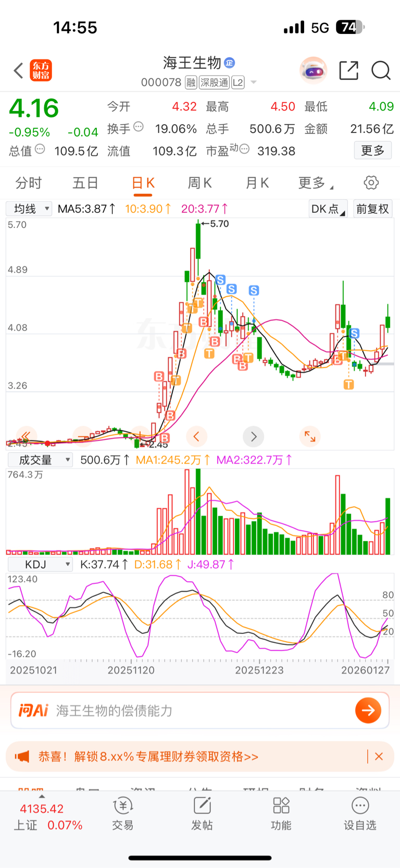Tap the 10:3.90 moving average value
The image size is (400, 868).
pos(148,209)
